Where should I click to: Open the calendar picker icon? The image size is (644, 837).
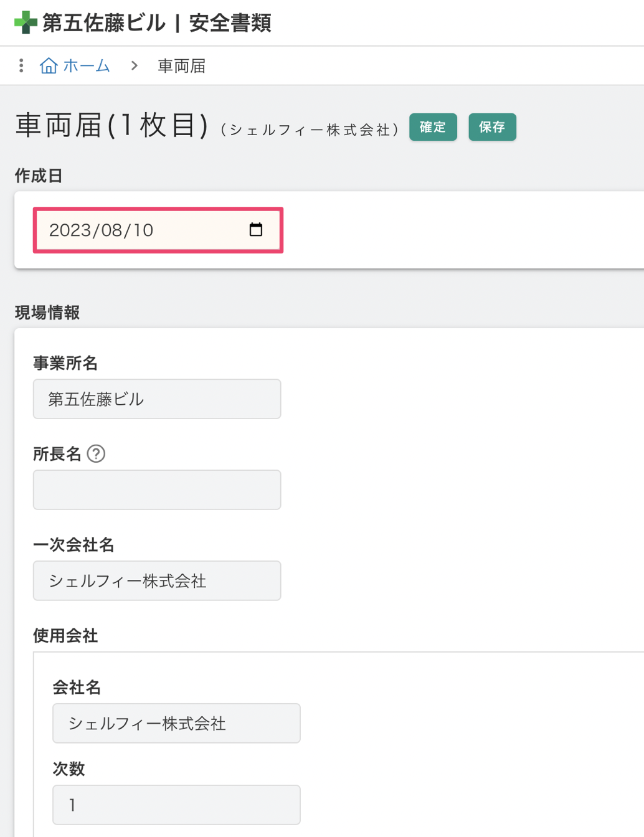[255, 230]
